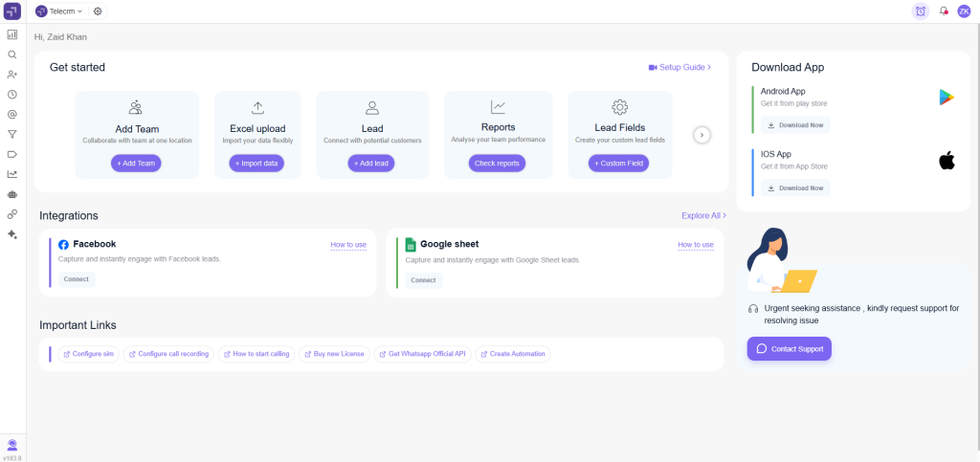
Task: Click the v183.8 version label
Action: click(11, 457)
